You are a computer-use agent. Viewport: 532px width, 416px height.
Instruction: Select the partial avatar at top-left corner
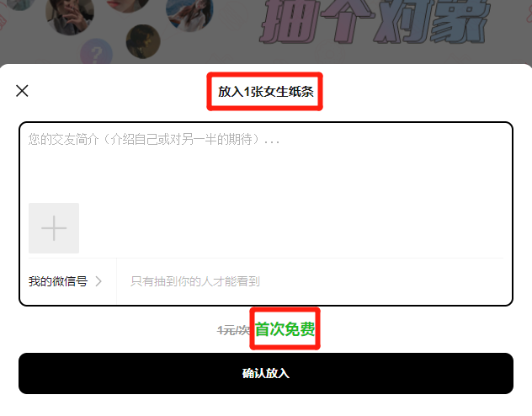(20, 4)
